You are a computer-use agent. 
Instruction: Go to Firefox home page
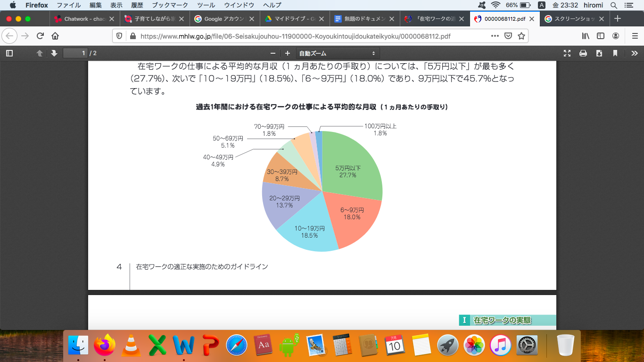55,36
